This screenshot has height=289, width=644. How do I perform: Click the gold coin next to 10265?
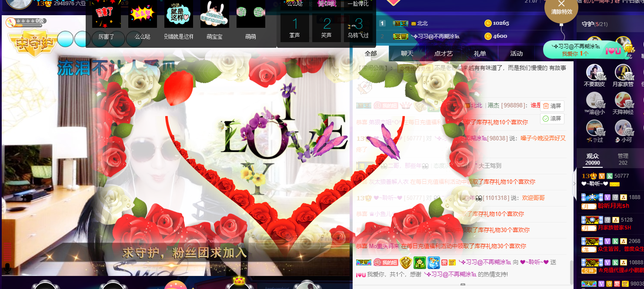coord(488,23)
